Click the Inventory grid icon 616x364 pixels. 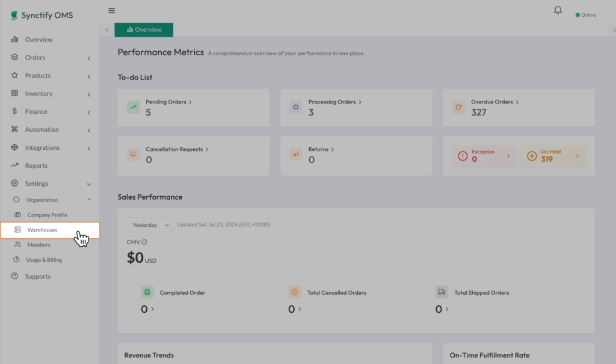(14, 93)
